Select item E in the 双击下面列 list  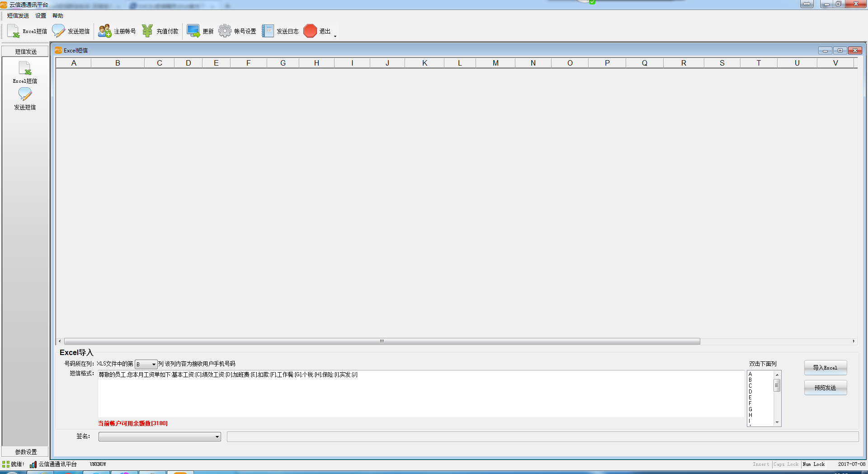750,398
